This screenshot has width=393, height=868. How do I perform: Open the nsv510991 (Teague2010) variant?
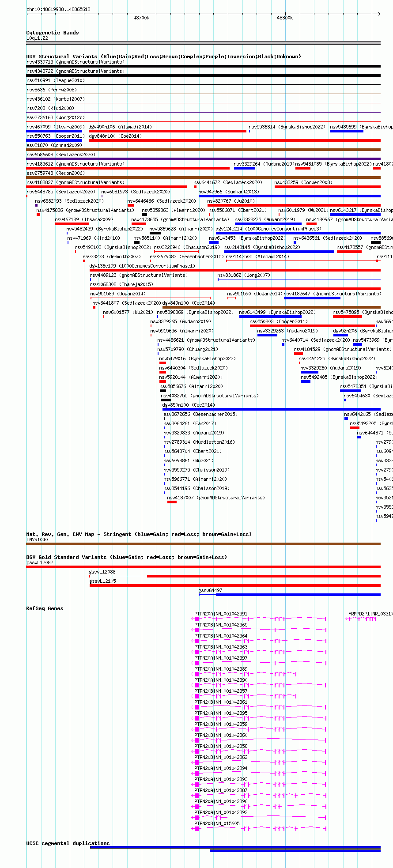tap(56, 80)
